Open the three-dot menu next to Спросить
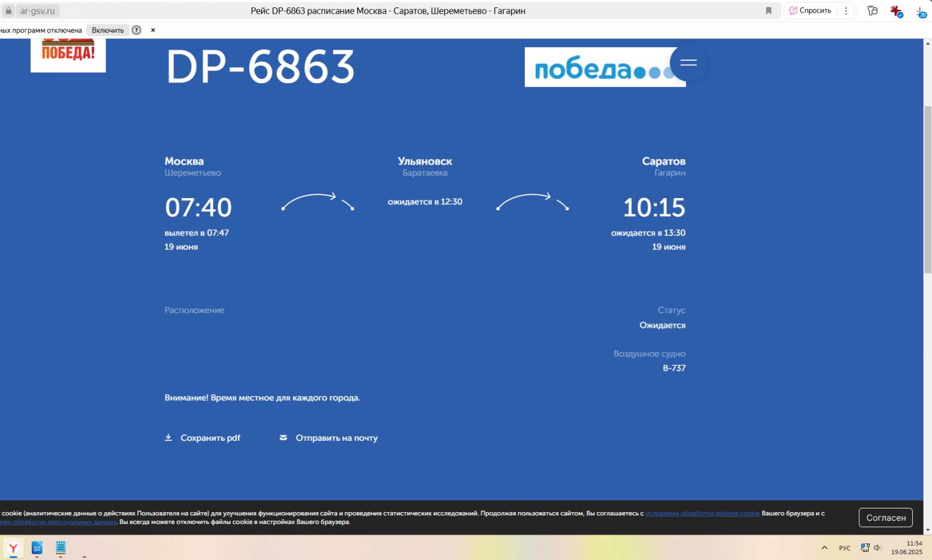Screen dimensions: 932x560 tap(846, 11)
